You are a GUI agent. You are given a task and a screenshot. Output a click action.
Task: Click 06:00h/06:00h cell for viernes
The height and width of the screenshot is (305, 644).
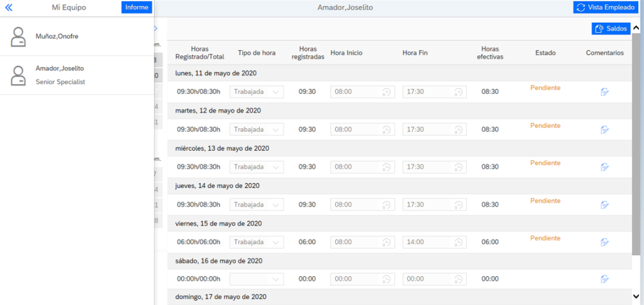click(x=199, y=242)
